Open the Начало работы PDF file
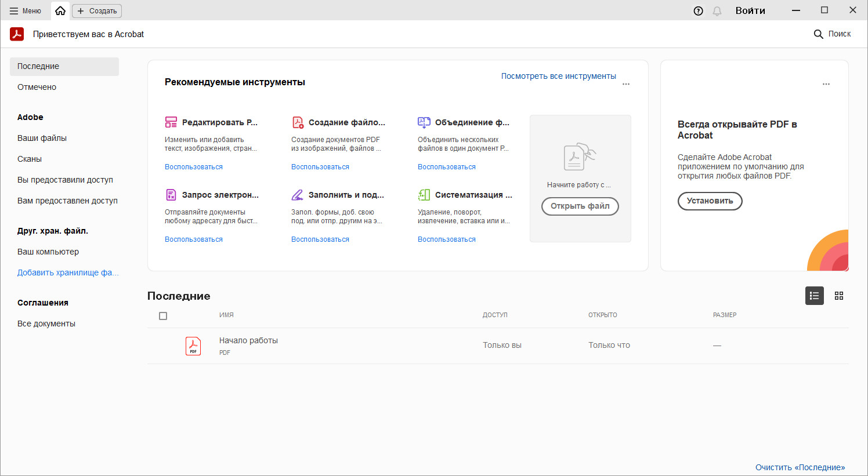This screenshot has height=476, width=868. (x=248, y=340)
